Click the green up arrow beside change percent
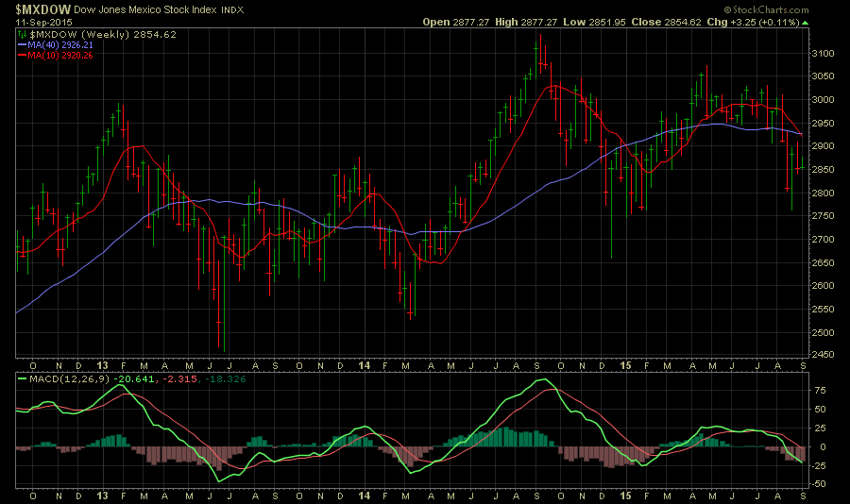The image size is (850, 504). [x=806, y=22]
